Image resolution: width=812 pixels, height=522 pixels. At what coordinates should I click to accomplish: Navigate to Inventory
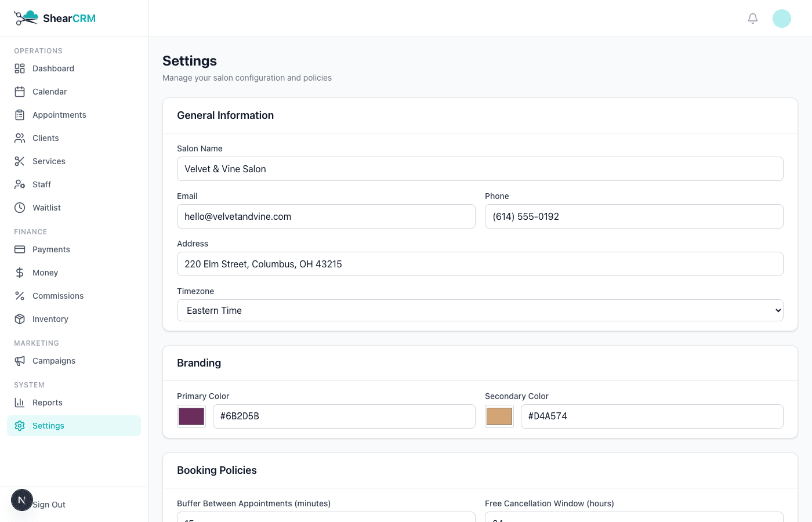(x=74, y=319)
